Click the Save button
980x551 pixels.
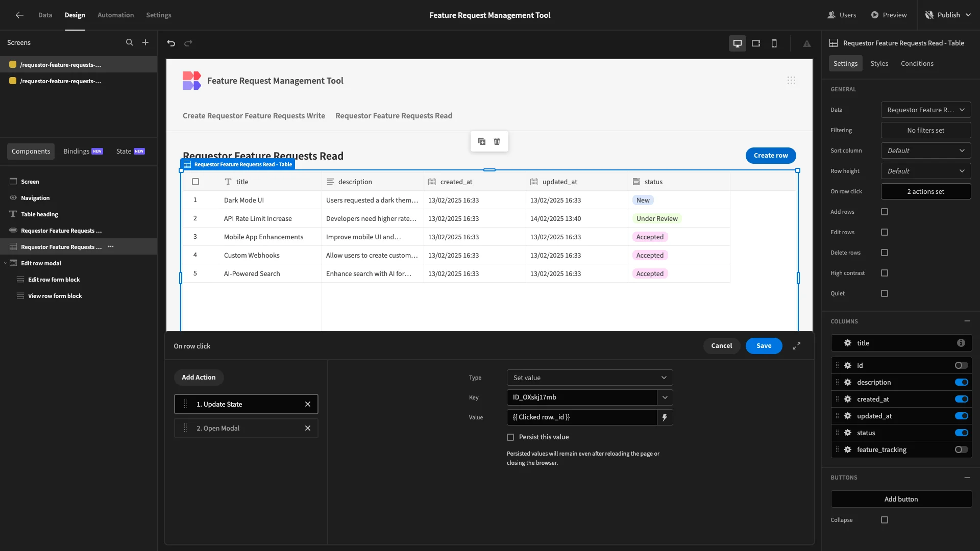(x=764, y=346)
